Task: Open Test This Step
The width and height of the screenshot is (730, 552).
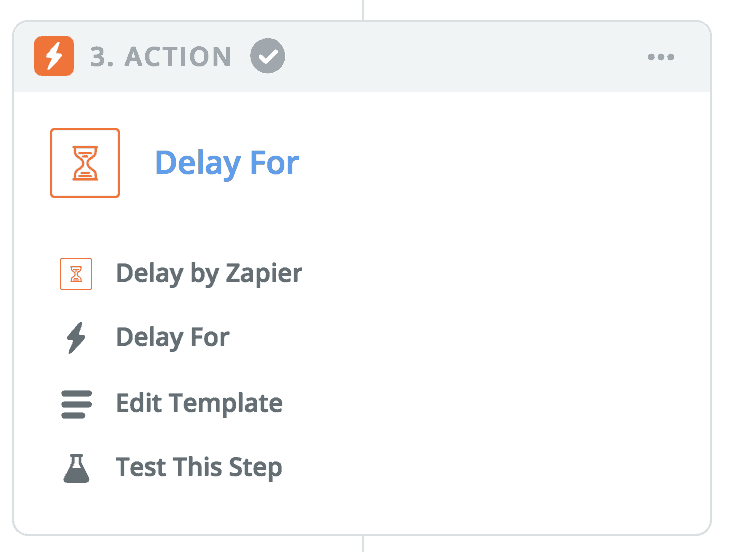Action: pos(199,467)
